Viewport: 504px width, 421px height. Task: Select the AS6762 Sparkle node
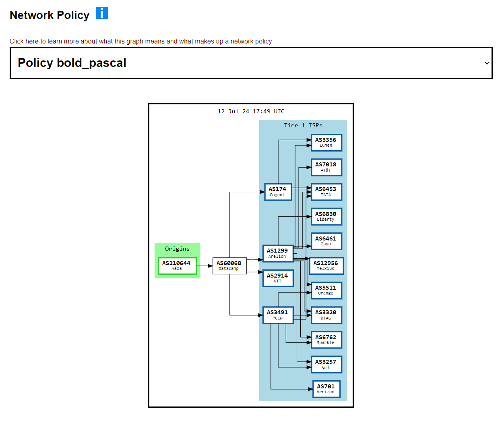coord(326,340)
